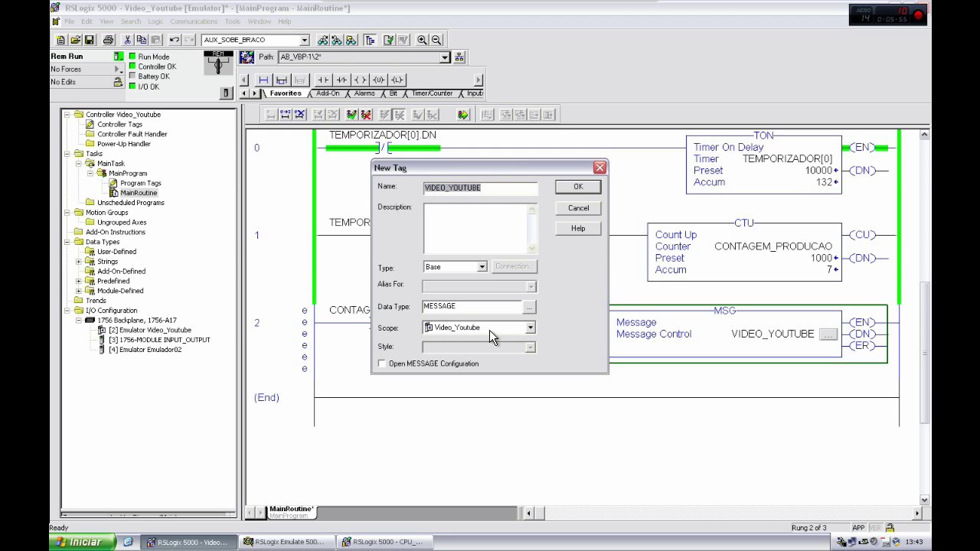The image size is (980, 551).
Task: Collapse the I/O Configuration folder
Action: pos(67,311)
